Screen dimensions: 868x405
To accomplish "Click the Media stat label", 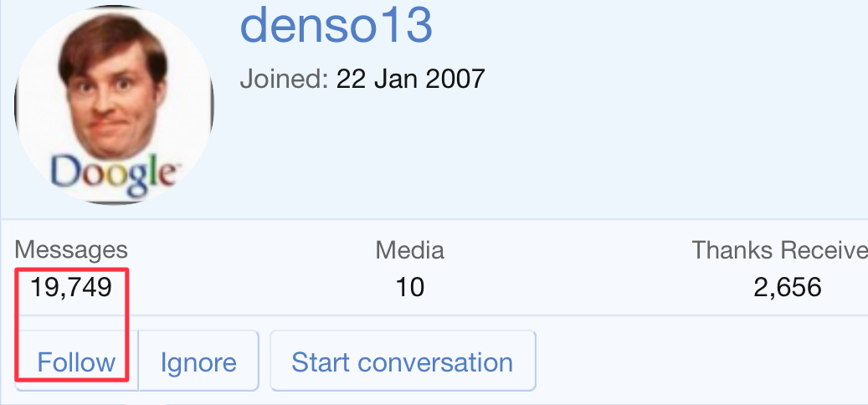I will click(x=409, y=249).
